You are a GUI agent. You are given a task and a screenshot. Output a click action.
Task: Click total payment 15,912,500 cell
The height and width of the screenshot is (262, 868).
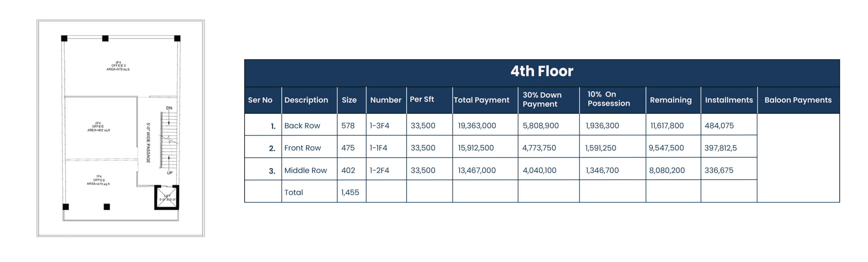(x=476, y=148)
